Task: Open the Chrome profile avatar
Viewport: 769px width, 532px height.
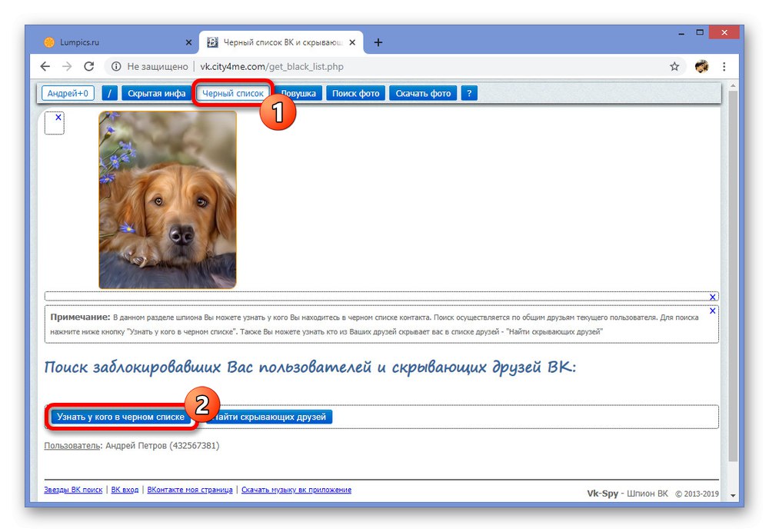Action: coord(702,66)
